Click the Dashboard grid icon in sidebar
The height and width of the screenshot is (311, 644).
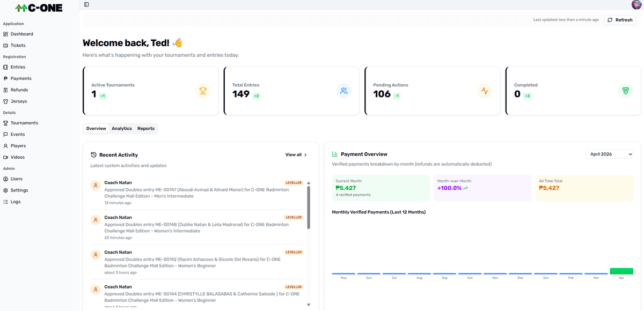[5, 34]
